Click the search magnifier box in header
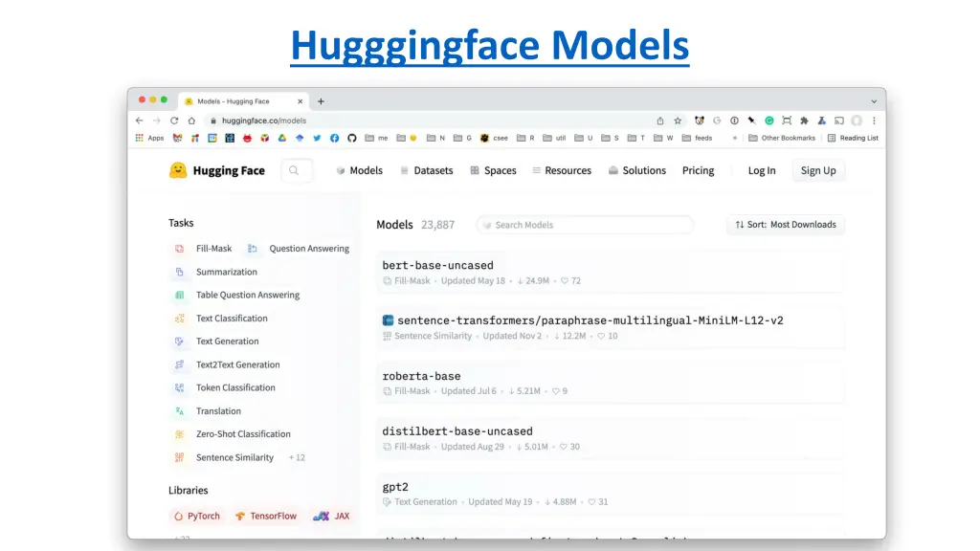The image size is (980, 551). click(297, 170)
